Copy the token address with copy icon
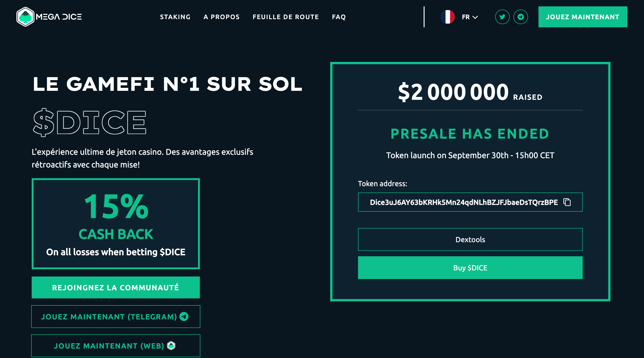 [567, 202]
